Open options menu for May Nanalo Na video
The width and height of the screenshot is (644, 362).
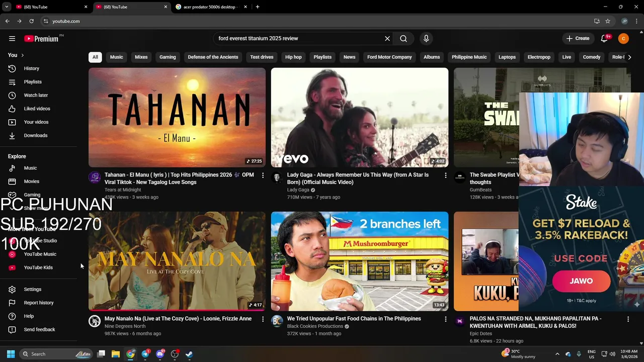263,319
